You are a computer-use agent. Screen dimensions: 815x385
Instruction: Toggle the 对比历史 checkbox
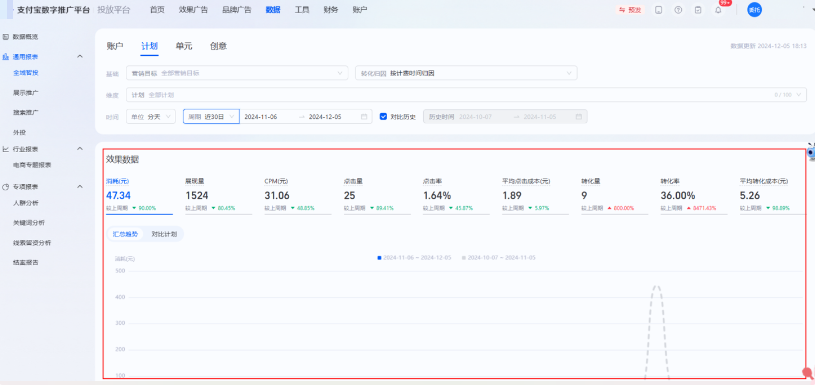tap(384, 116)
